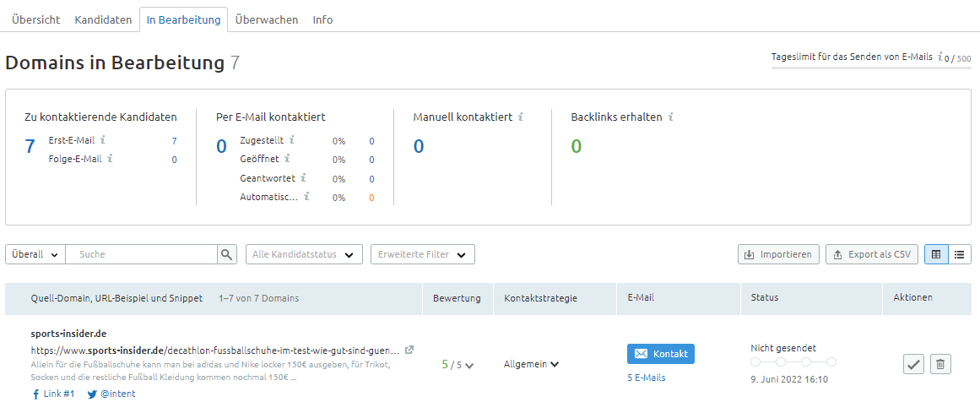
Task: Open the Übersicht tab
Action: [35, 19]
